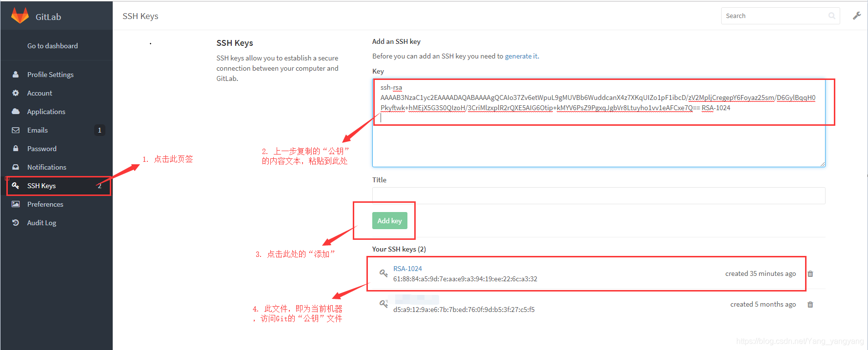The height and width of the screenshot is (350, 868).
Task: Open the admin wrench icon
Action: pos(857,16)
